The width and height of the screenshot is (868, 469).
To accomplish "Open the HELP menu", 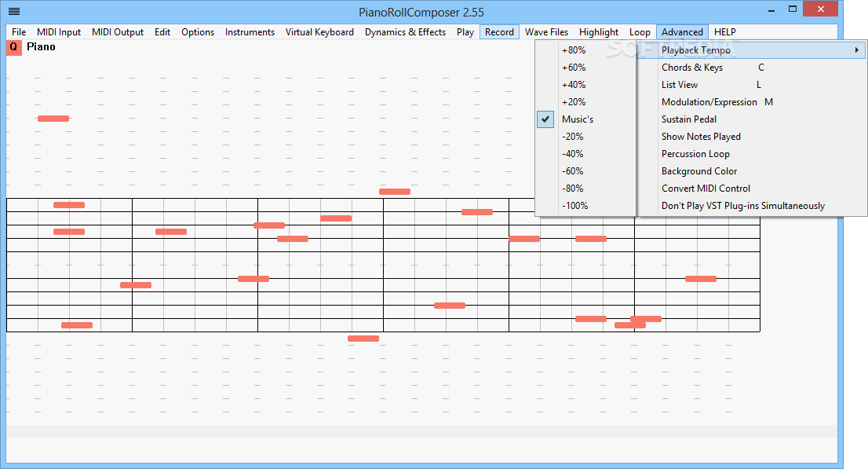I will point(724,32).
